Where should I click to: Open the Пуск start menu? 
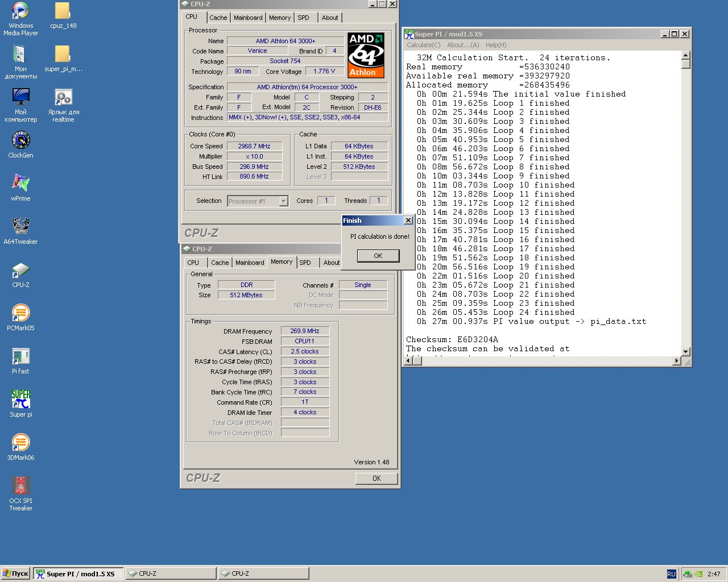tap(15, 573)
